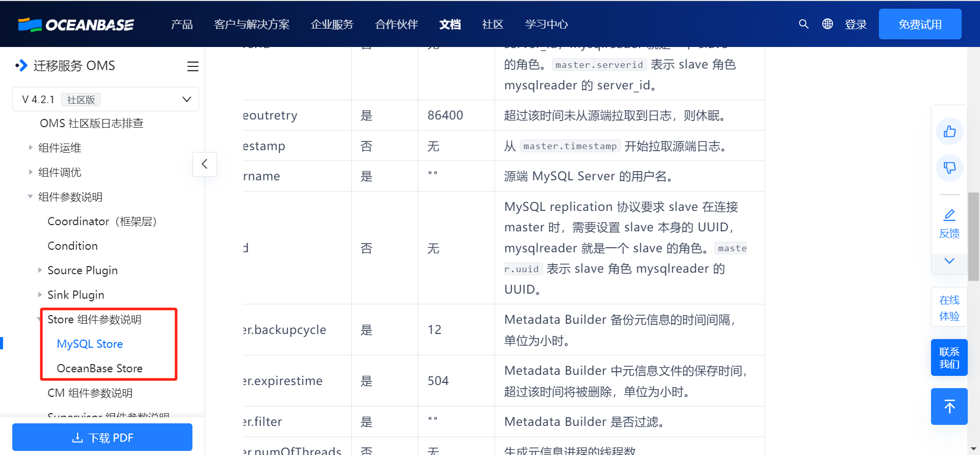Open the OceanBase Store page

pyautogui.click(x=100, y=368)
